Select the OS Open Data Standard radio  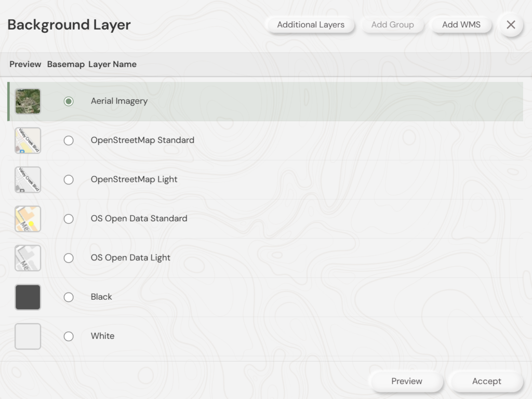pyautogui.click(x=69, y=219)
